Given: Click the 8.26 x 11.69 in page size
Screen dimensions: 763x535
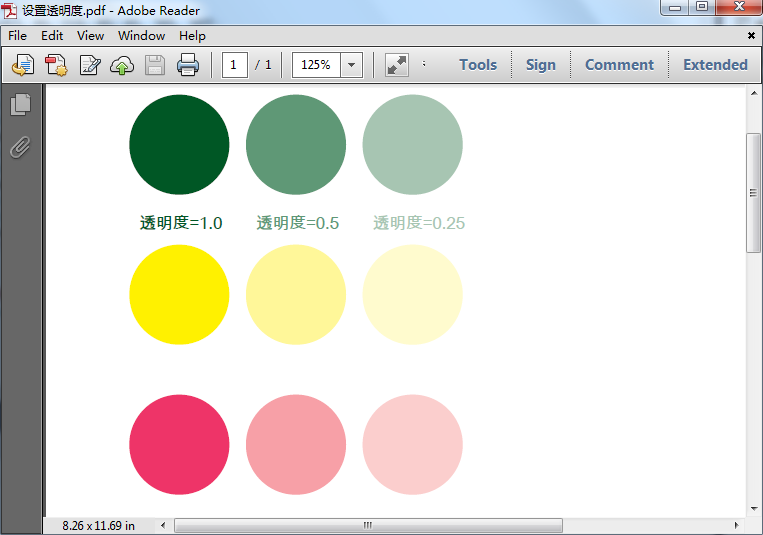Looking at the screenshot, I should tap(98, 526).
